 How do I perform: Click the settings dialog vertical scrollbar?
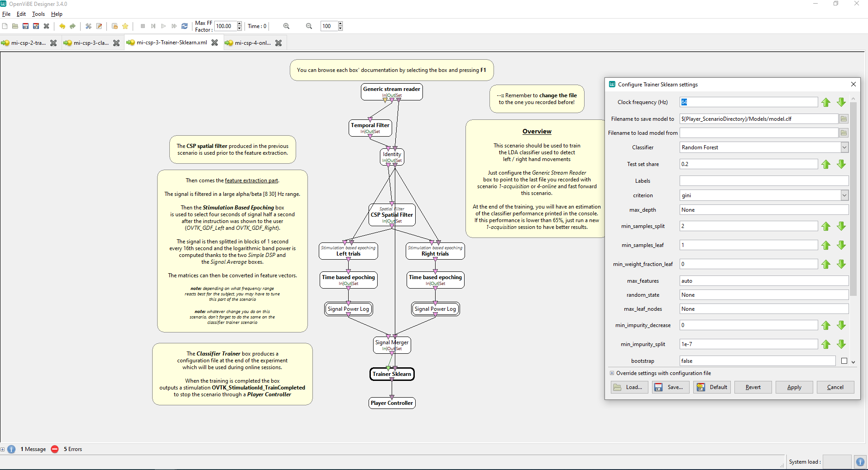853,199
